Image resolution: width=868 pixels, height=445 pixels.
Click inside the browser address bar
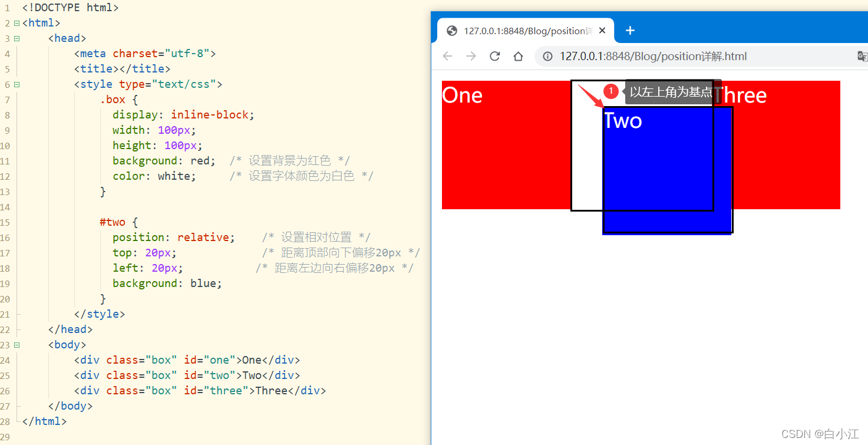678,56
